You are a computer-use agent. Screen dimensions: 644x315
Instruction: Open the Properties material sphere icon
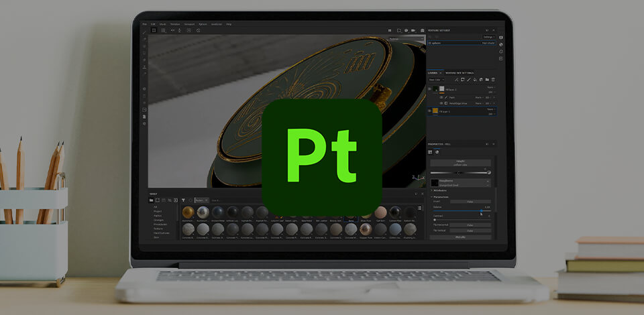[437, 152]
